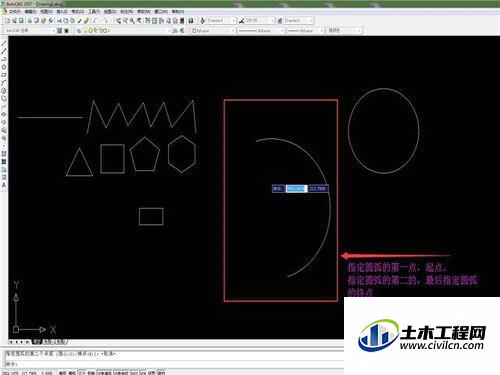
Task: Click the Open file icon
Action: [x=14, y=21]
